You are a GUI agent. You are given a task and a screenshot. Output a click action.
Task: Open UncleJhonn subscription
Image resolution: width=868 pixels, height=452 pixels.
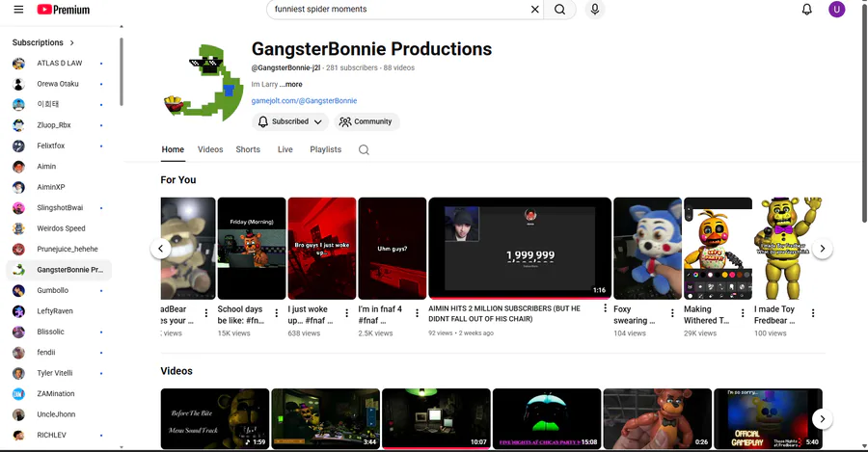pyautogui.click(x=59, y=414)
